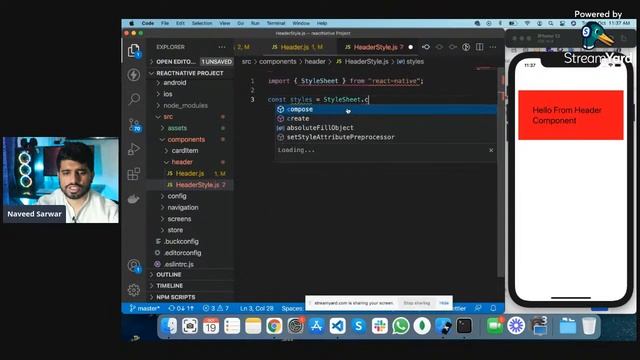This screenshot has height=360, width=640.
Task: Open Calendar from the dock
Action: pyautogui.click(x=211, y=326)
